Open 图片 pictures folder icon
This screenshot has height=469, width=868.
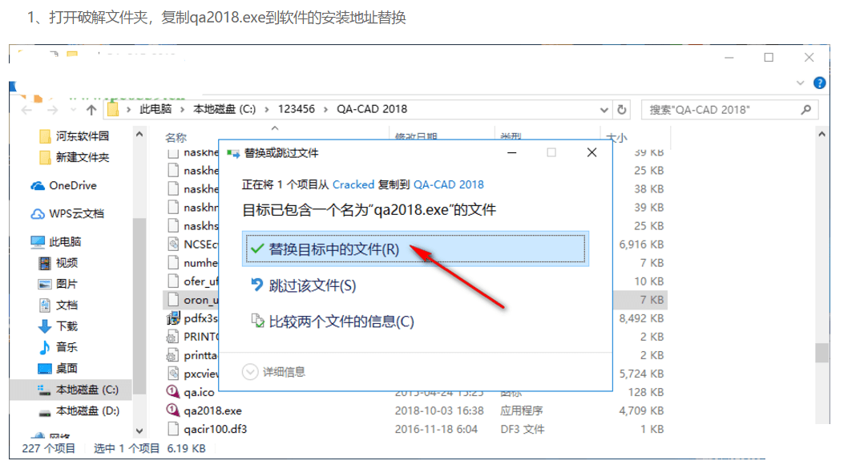tap(45, 284)
